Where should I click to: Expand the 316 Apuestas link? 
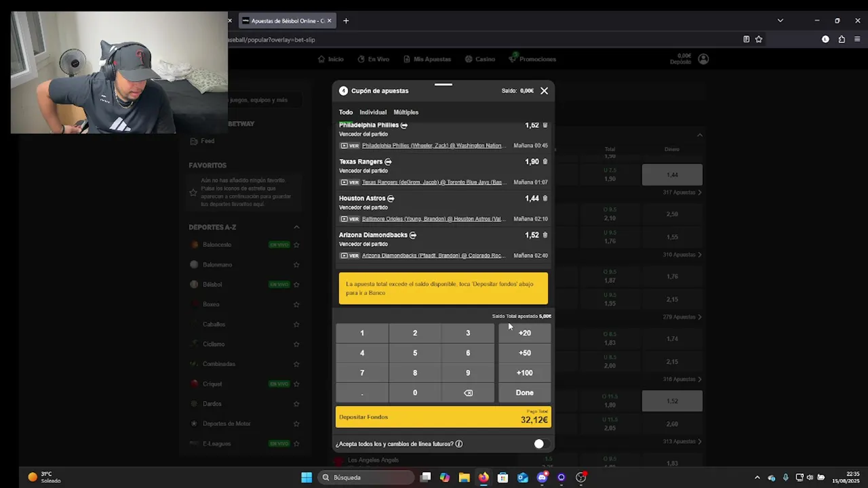(683, 380)
